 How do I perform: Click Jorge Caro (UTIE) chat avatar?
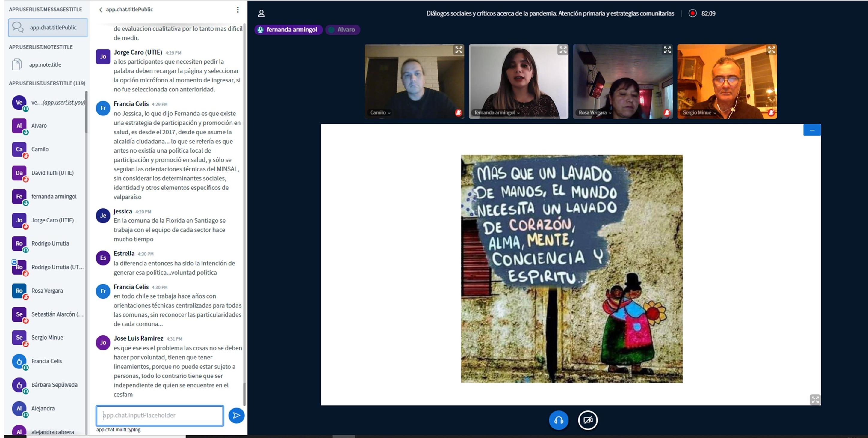103,57
